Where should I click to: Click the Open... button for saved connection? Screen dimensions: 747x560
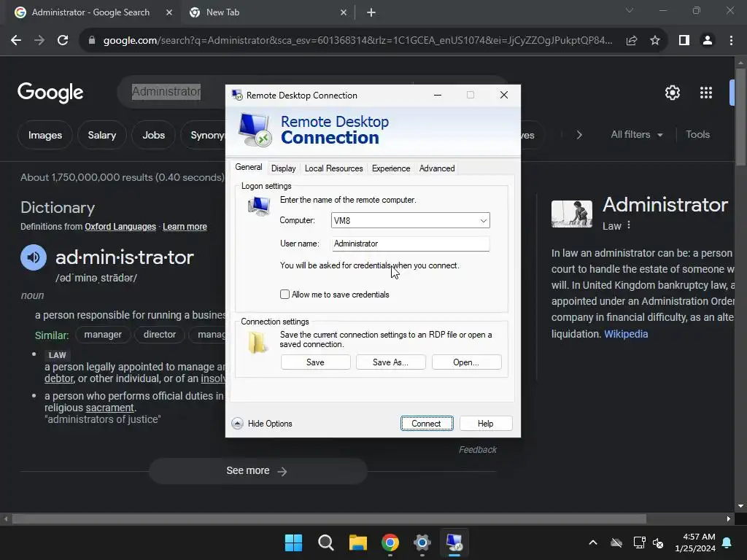coord(466,362)
